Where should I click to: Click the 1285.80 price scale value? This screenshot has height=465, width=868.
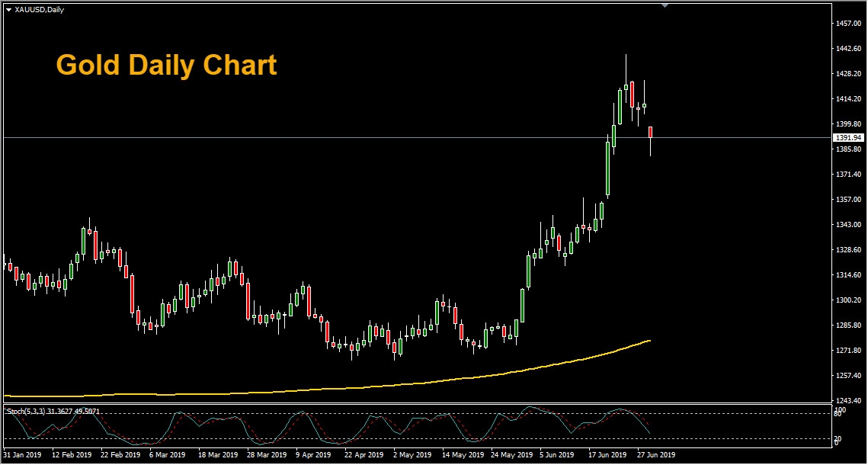pos(848,325)
